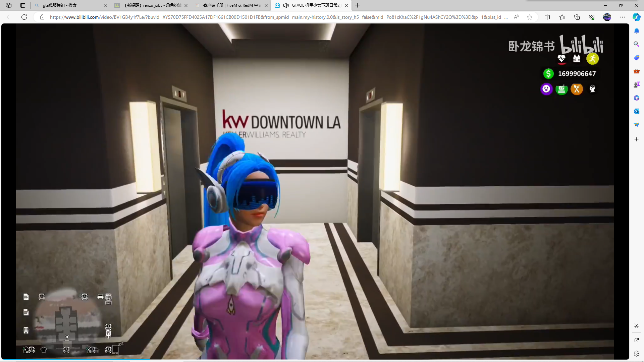Refresh the bilibili page
This screenshot has width=644, height=362.
[x=24, y=17]
